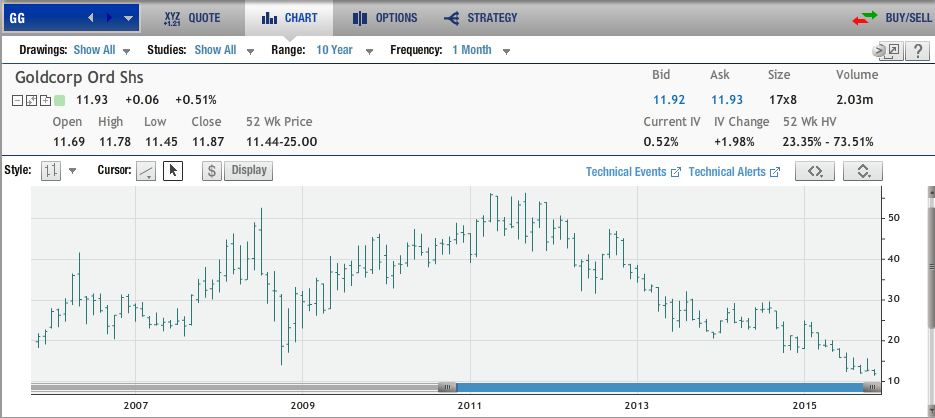The width and height of the screenshot is (935, 418).
Task: Open the Frequency 1 Month dropdown
Action: point(481,50)
